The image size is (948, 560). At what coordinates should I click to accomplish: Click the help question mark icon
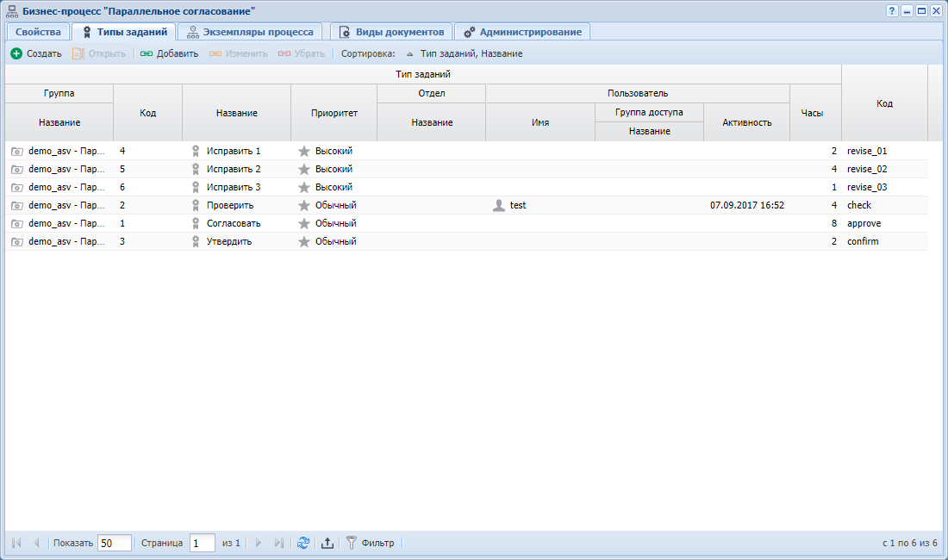(x=892, y=11)
